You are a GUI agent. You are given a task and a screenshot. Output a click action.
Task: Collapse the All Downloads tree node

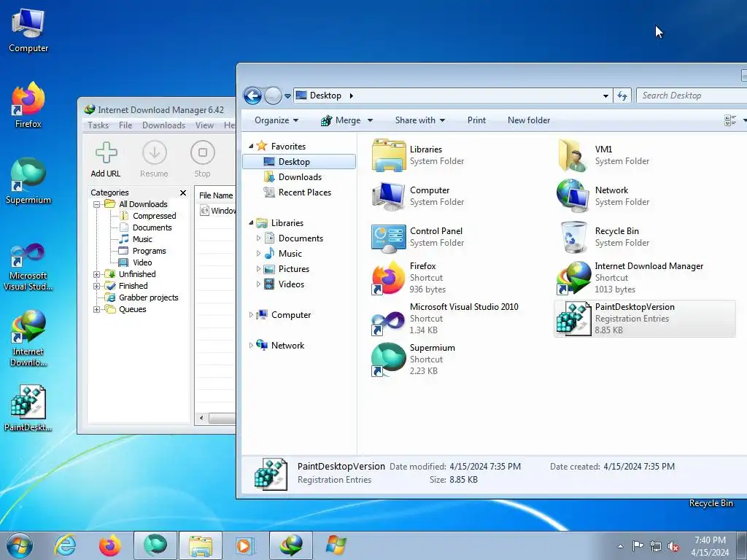(97, 204)
